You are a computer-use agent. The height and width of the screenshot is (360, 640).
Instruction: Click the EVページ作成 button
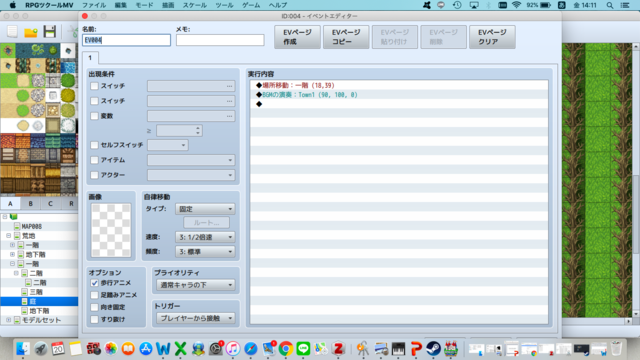298,37
